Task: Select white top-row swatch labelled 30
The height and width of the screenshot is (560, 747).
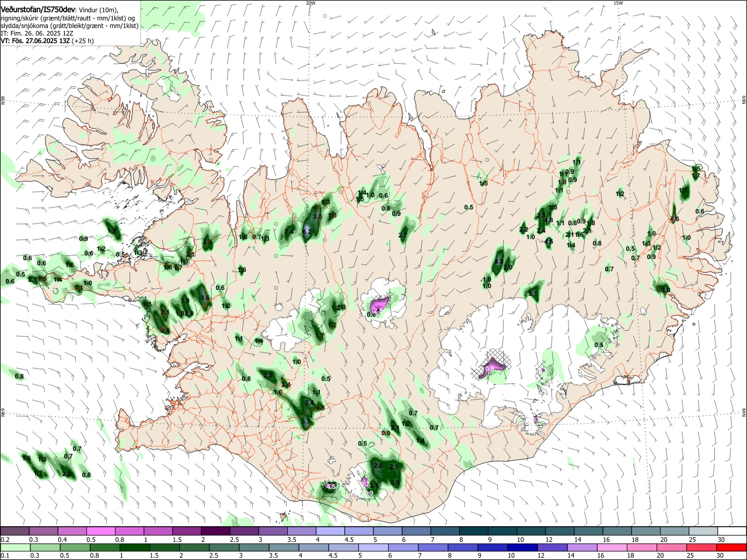Action: coord(731,531)
